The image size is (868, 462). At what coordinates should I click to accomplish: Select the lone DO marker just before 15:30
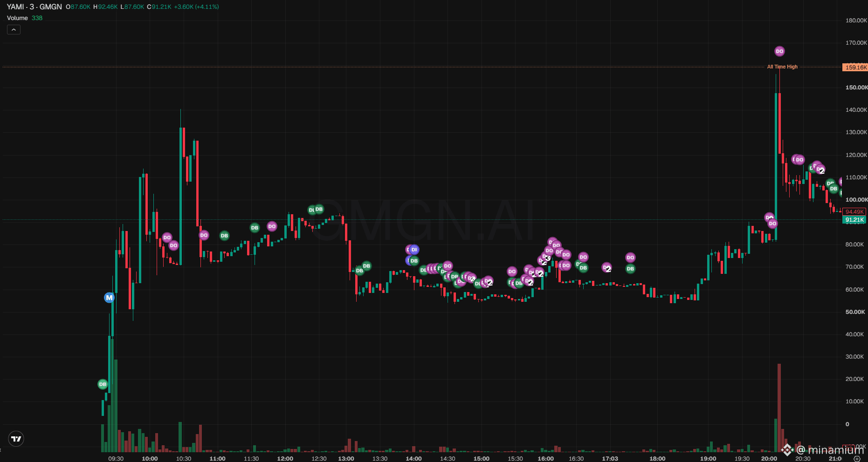[x=512, y=272]
